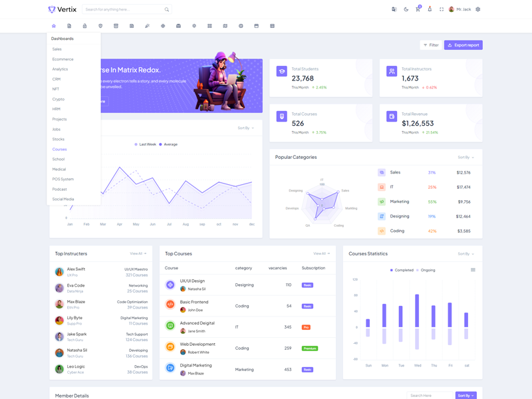Click the Export report button
Viewport: 532px width, 399px height.
pyautogui.click(x=463, y=45)
